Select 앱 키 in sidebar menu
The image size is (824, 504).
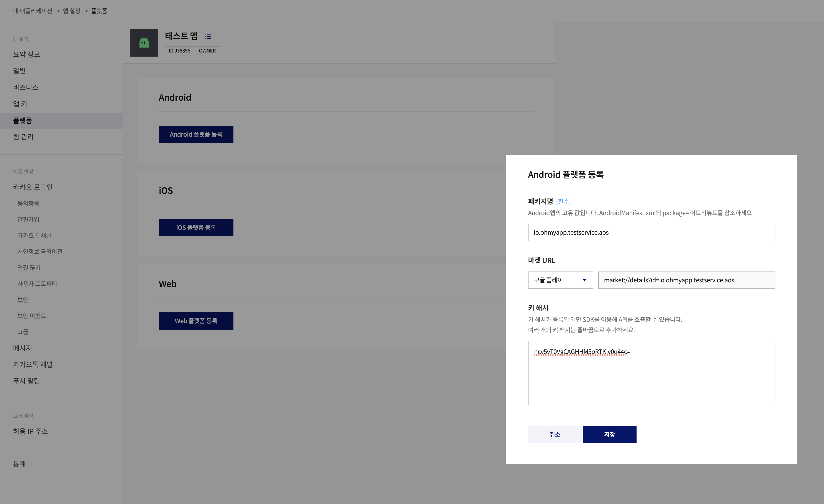pos(20,104)
